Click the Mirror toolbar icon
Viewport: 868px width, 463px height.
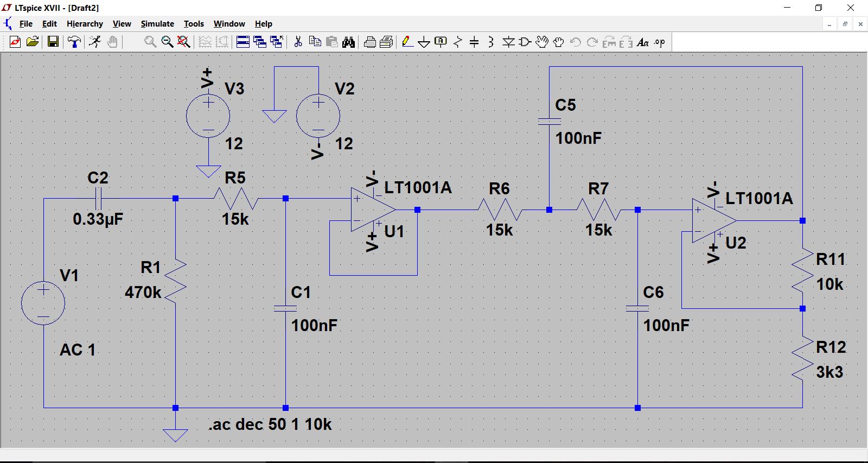[x=626, y=42]
